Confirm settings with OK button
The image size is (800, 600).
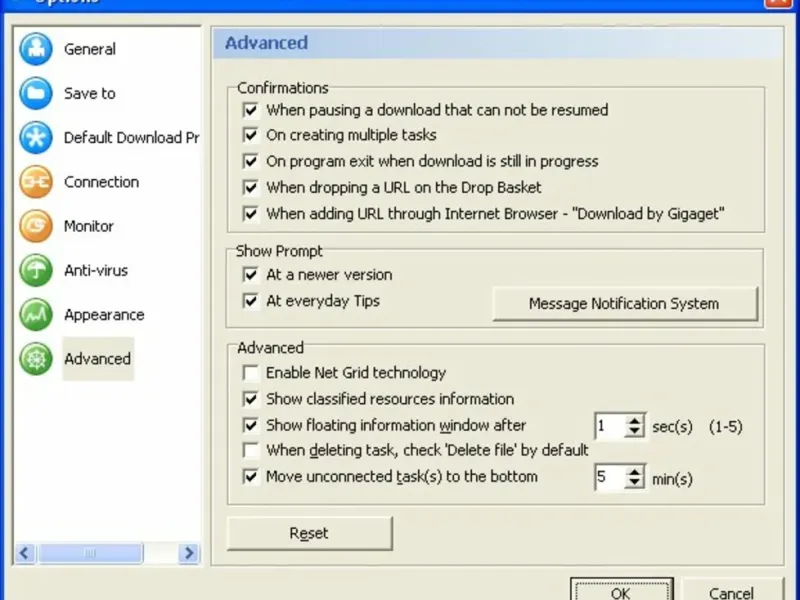621,591
